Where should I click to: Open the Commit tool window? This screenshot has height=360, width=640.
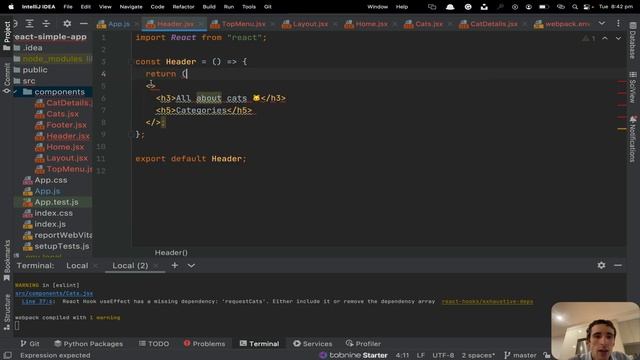coord(7,78)
